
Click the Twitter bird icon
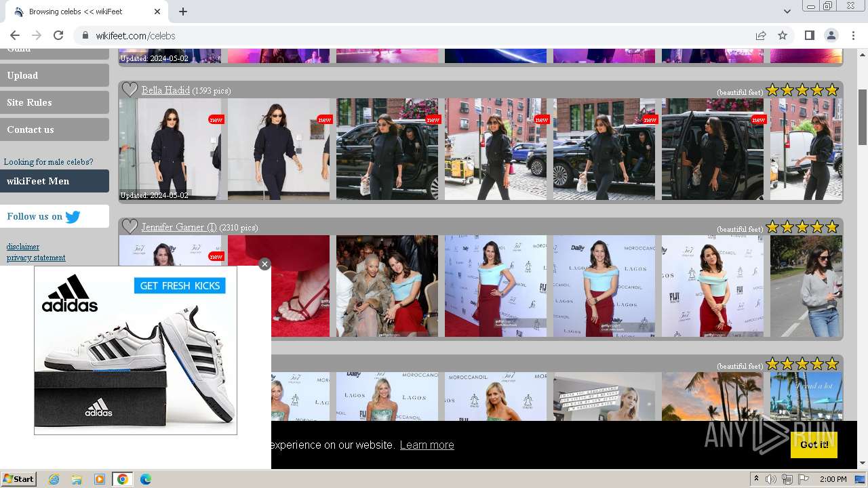73,217
